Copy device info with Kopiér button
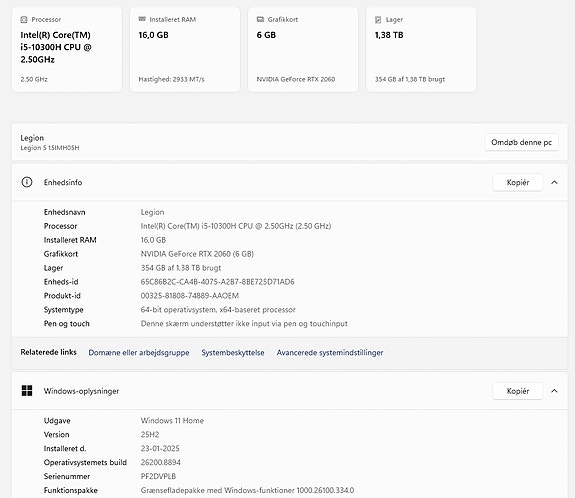 (518, 182)
